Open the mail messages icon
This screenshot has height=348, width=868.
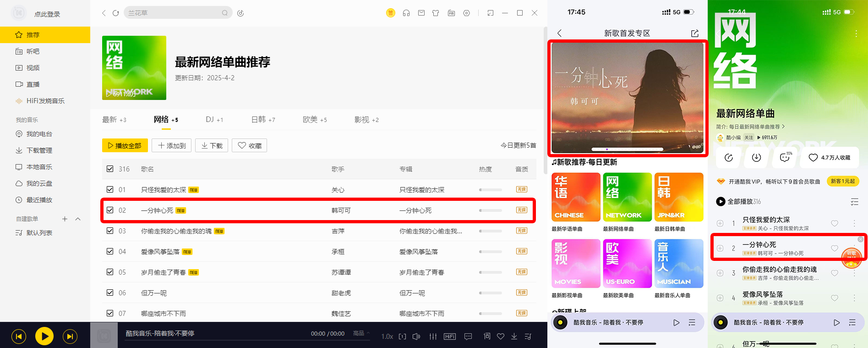pos(421,13)
